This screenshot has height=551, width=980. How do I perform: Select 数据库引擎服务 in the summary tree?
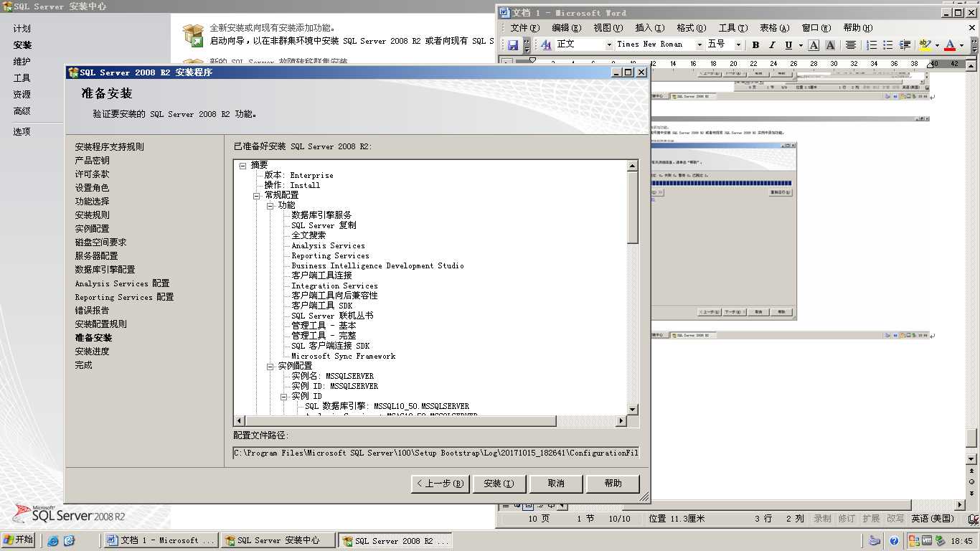(321, 215)
